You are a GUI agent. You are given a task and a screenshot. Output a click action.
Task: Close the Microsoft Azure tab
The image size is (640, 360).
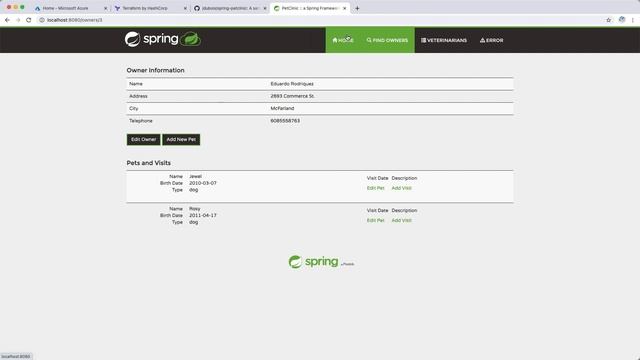(x=105, y=8)
